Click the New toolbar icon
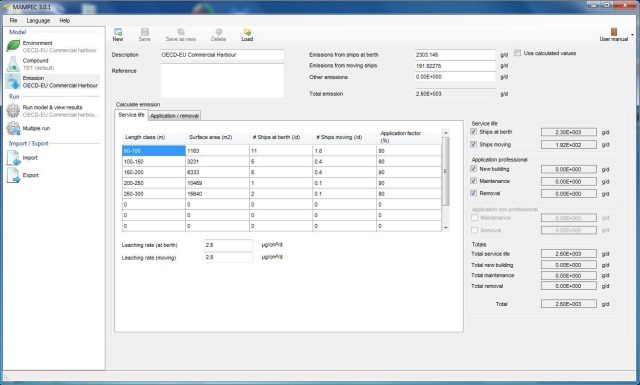This screenshot has width=640, height=385. pos(118,32)
